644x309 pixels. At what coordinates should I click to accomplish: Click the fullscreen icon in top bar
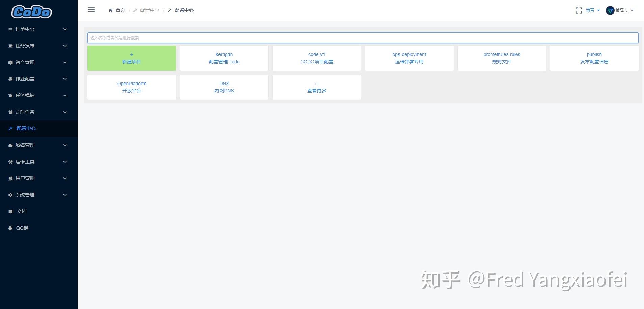tap(578, 10)
